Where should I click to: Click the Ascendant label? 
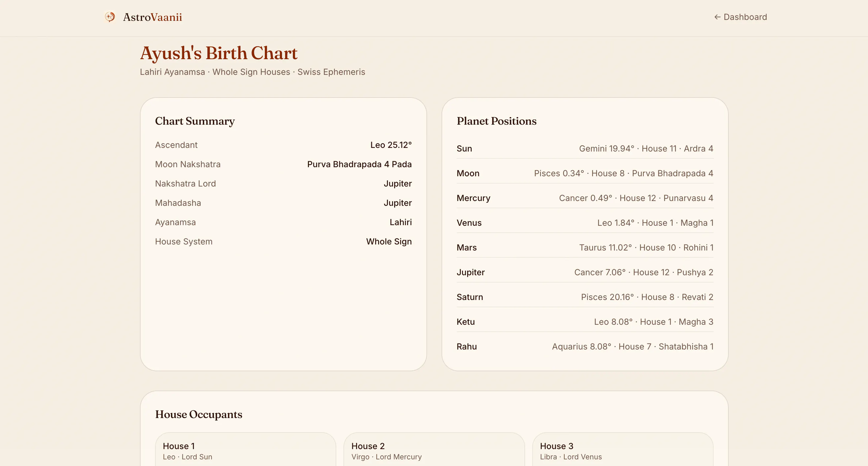[176, 145]
